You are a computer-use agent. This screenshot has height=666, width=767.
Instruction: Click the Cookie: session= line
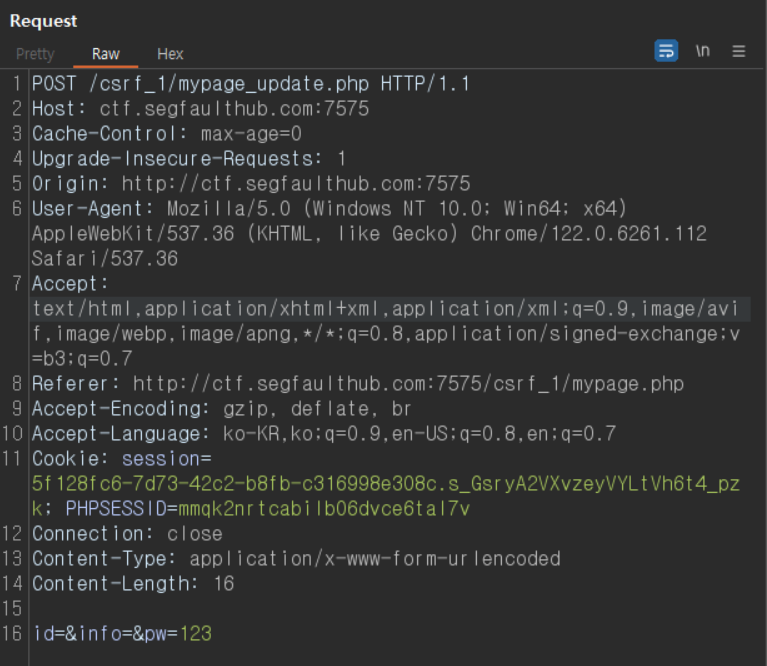(x=121, y=459)
